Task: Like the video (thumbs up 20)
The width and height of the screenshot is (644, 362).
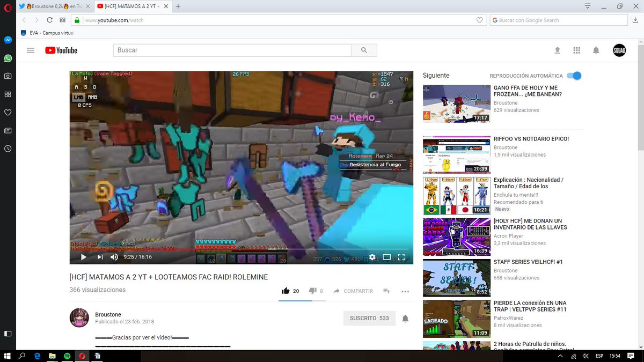Action: (x=290, y=291)
